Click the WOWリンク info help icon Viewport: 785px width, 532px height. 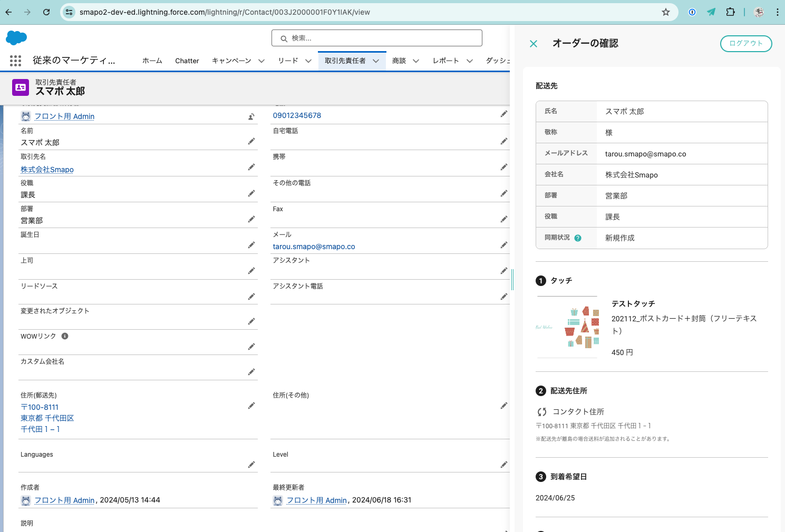point(65,336)
